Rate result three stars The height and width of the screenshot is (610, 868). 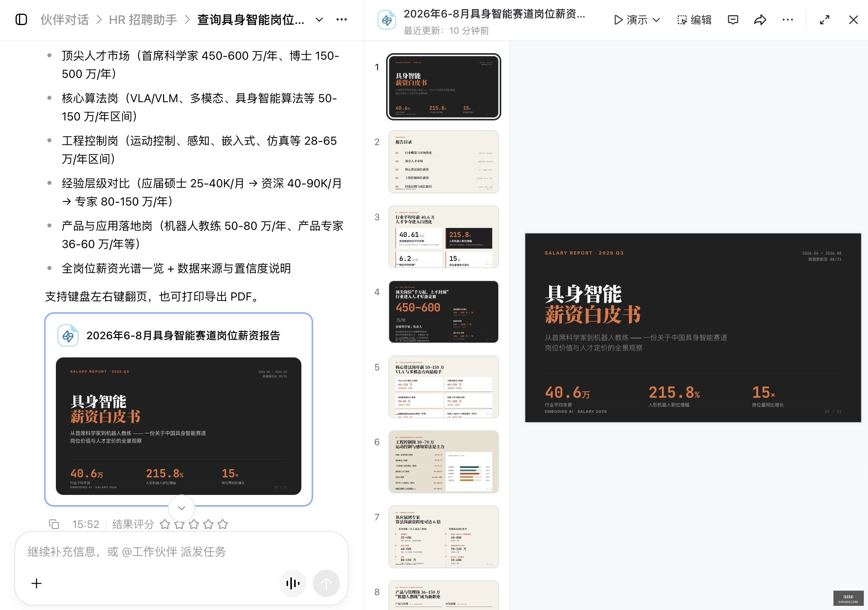pos(194,525)
